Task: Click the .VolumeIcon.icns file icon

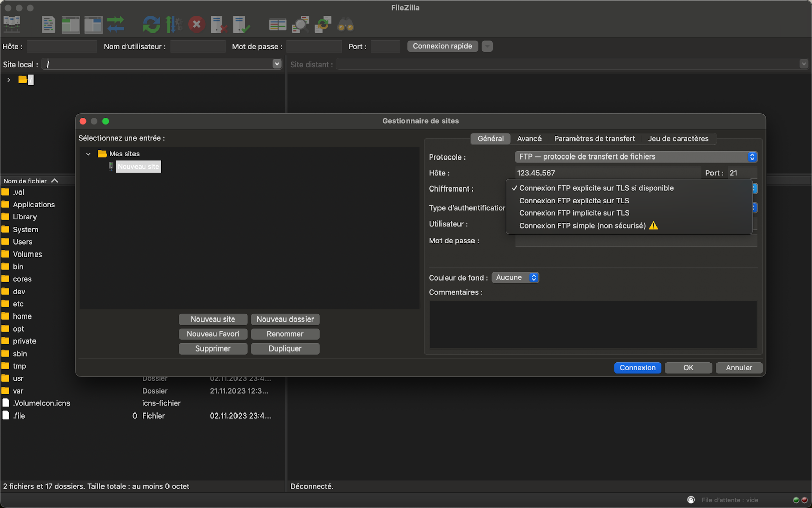Action: [x=6, y=403]
